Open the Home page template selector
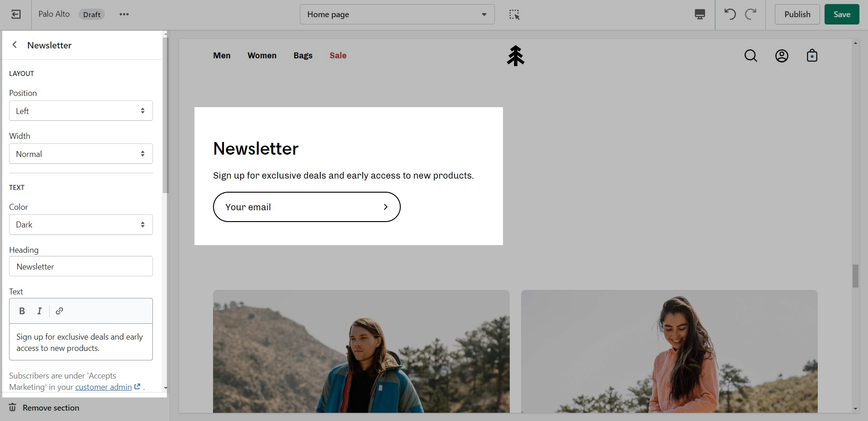The width and height of the screenshot is (868, 421). coord(397,14)
